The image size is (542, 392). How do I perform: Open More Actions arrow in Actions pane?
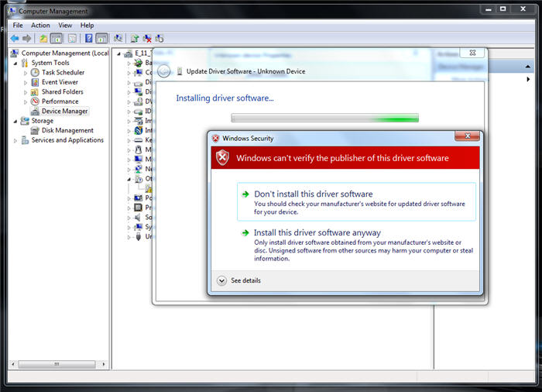(x=528, y=79)
